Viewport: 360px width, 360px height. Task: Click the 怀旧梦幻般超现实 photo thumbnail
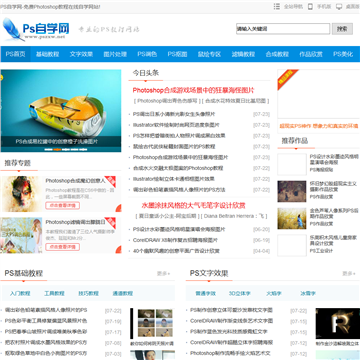point(292,191)
